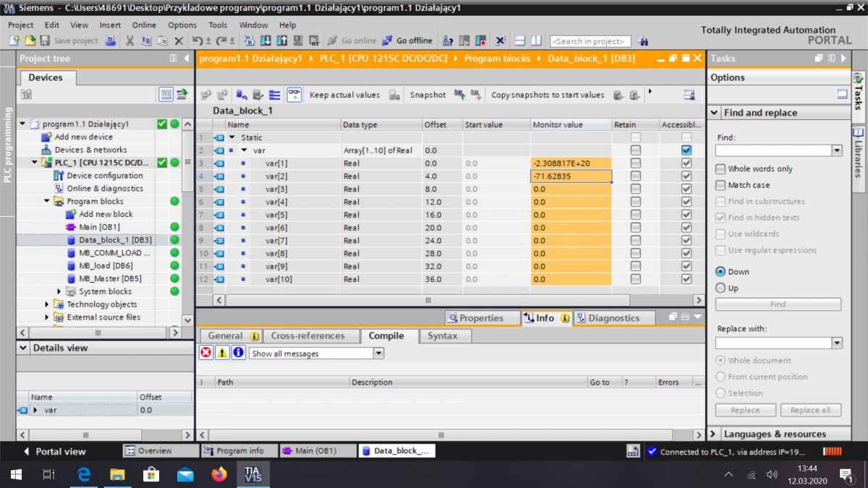Click the monitor value of var[2]
This screenshot has height=488, width=868.
571,176
